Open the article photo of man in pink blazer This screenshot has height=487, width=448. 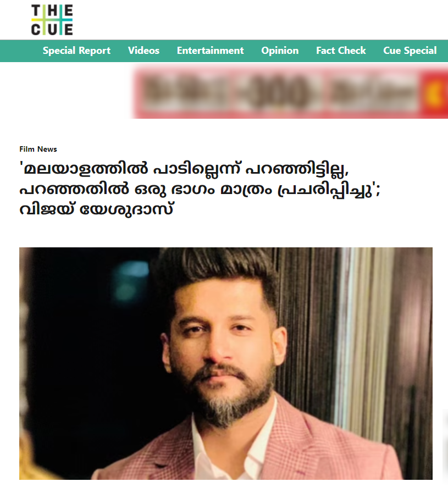click(226, 363)
